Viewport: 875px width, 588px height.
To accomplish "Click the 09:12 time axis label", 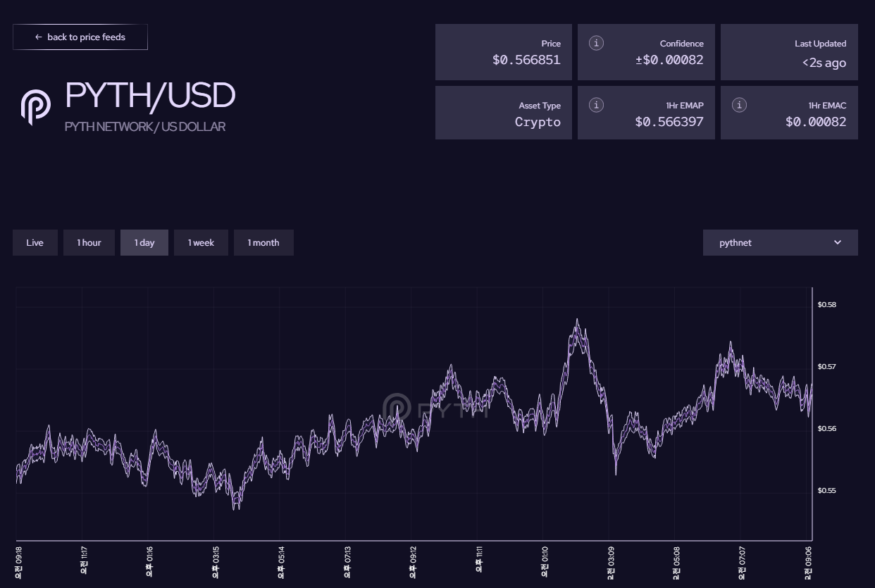I will pyautogui.click(x=413, y=563).
